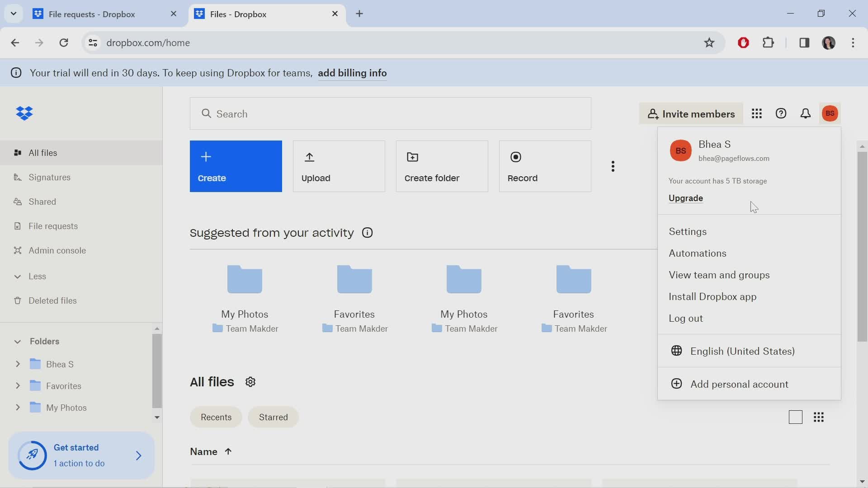Click the Record tool icon
868x488 pixels.
(516, 156)
